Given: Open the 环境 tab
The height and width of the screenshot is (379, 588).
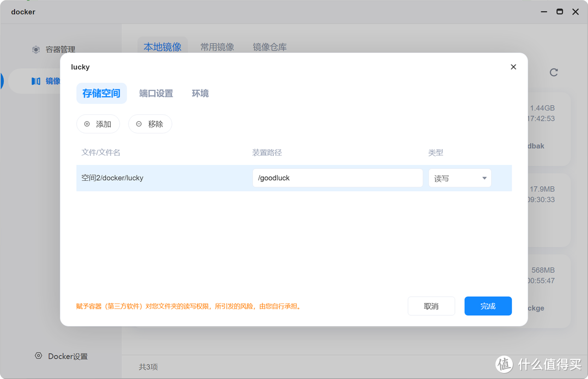Looking at the screenshot, I should (200, 94).
